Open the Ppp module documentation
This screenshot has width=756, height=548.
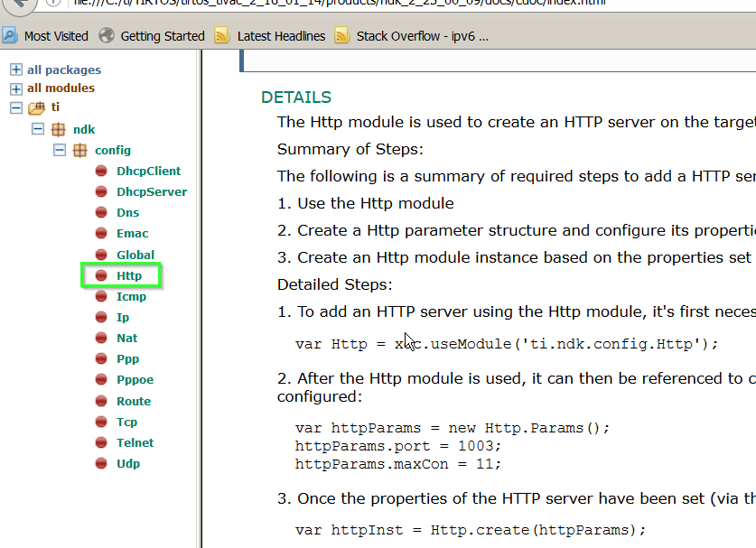127,359
